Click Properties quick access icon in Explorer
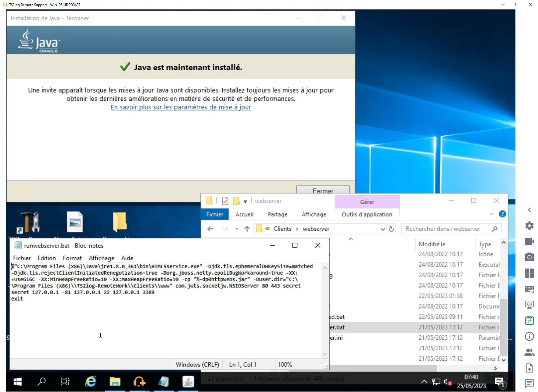Screen dimensions: 538x392 point(225,201)
